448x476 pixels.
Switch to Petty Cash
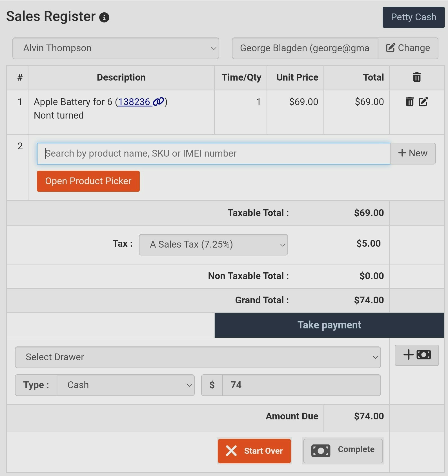[x=413, y=17]
